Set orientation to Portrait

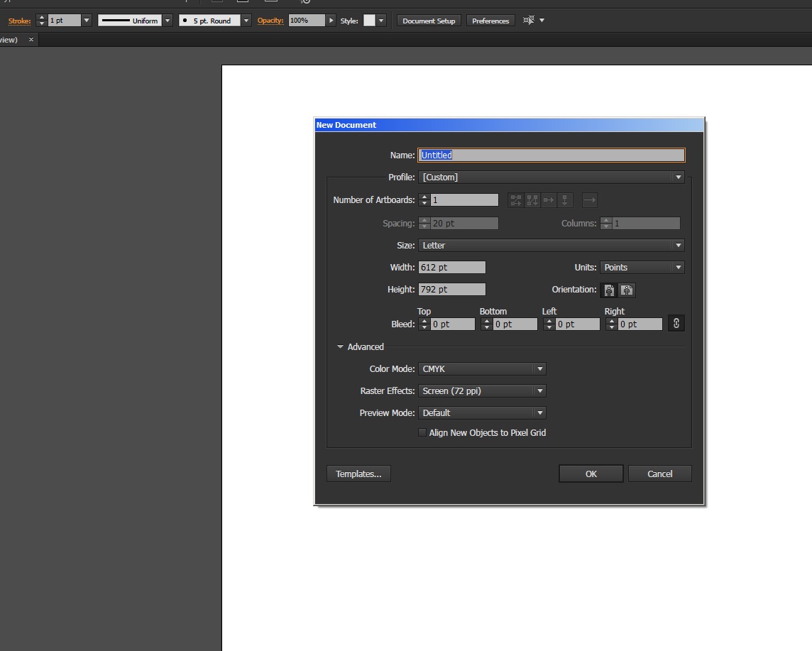click(609, 290)
